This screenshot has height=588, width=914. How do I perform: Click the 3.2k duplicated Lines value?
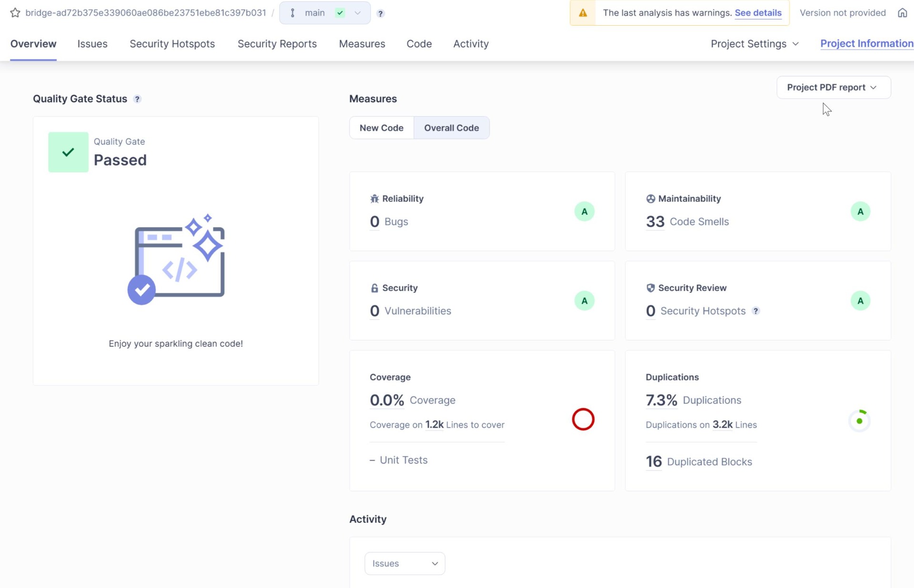[722, 425]
